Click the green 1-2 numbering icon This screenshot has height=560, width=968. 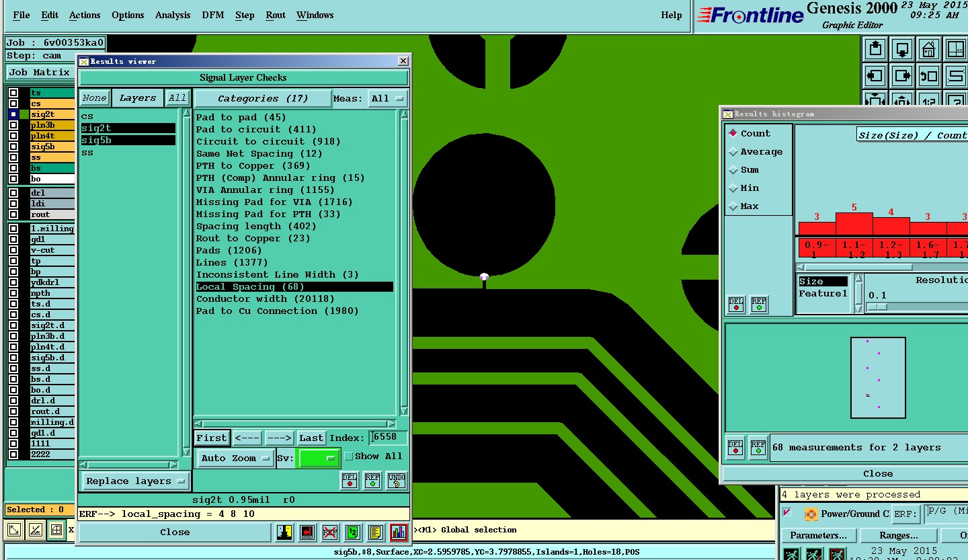353,532
